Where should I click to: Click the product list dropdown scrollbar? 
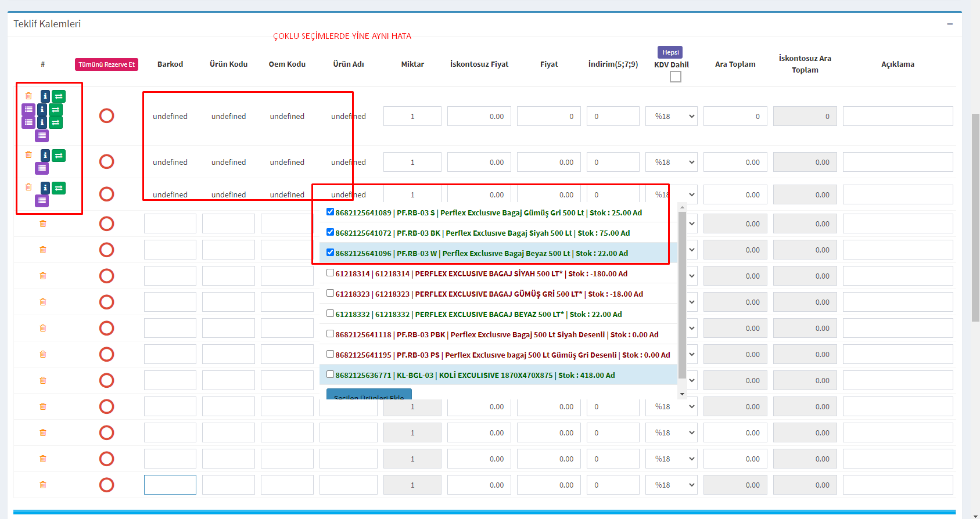682,290
